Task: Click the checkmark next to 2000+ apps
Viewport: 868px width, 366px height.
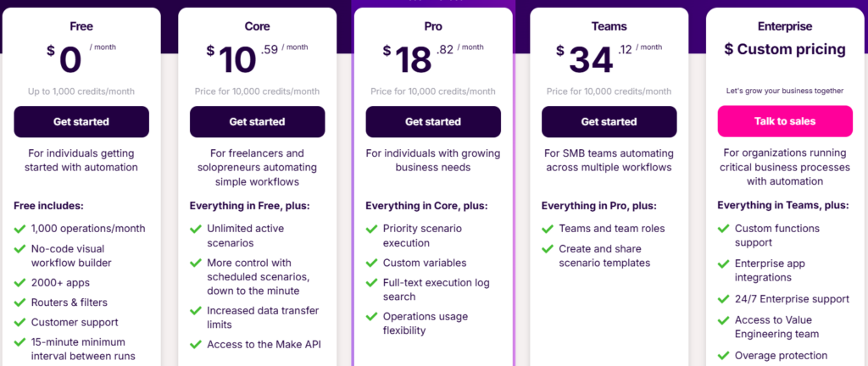Action: pos(19,282)
